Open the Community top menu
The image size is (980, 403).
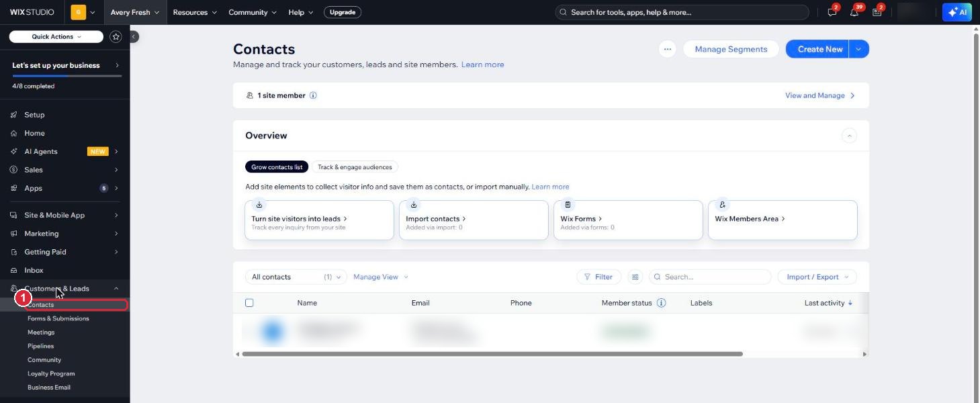coord(252,12)
